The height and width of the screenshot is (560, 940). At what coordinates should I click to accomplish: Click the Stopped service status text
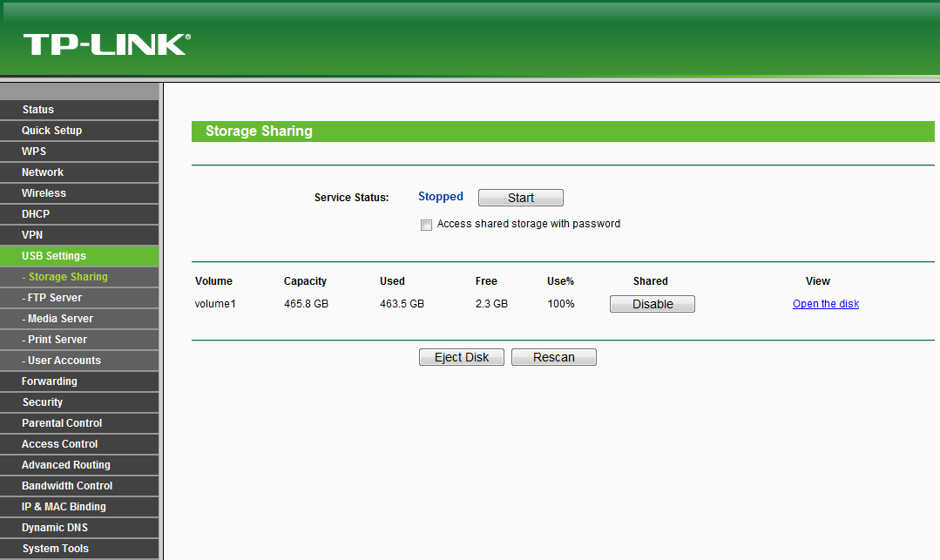tap(441, 197)
